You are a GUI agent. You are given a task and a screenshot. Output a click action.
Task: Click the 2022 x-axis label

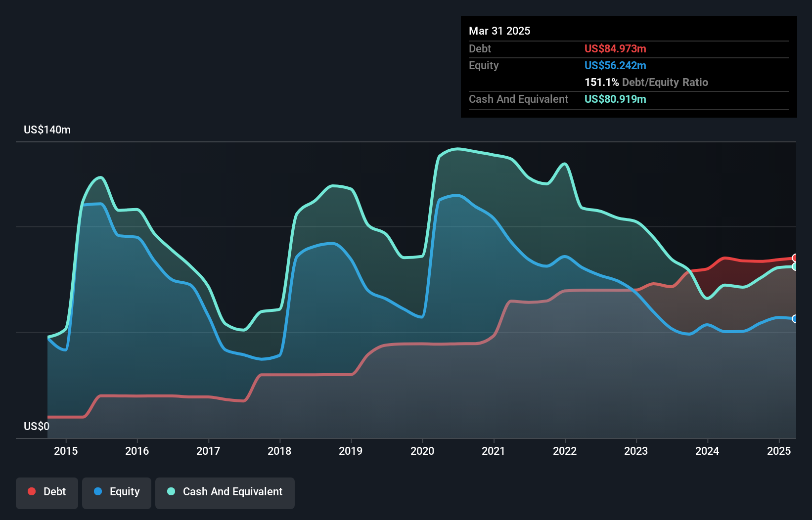click(x=565, y=451)
